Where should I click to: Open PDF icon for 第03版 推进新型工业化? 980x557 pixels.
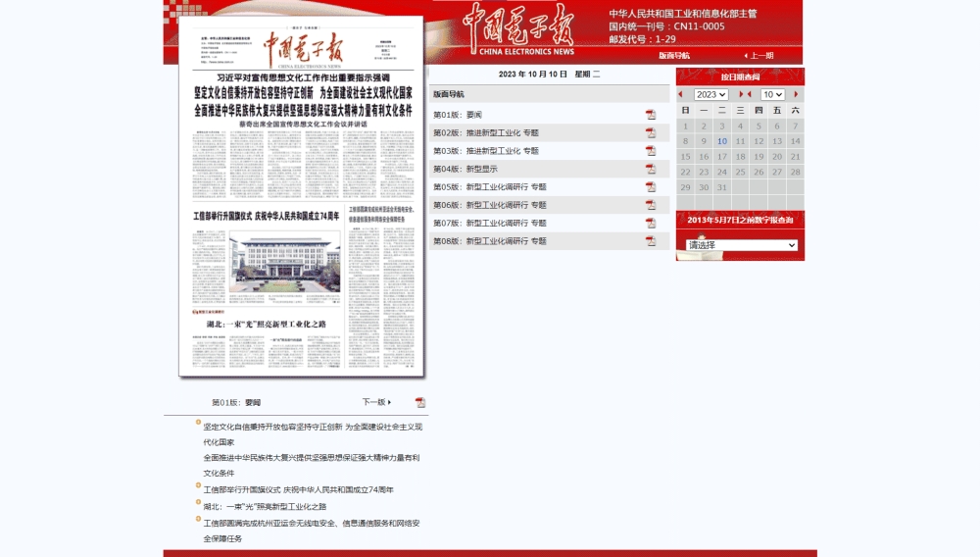(x=651, y=151)
